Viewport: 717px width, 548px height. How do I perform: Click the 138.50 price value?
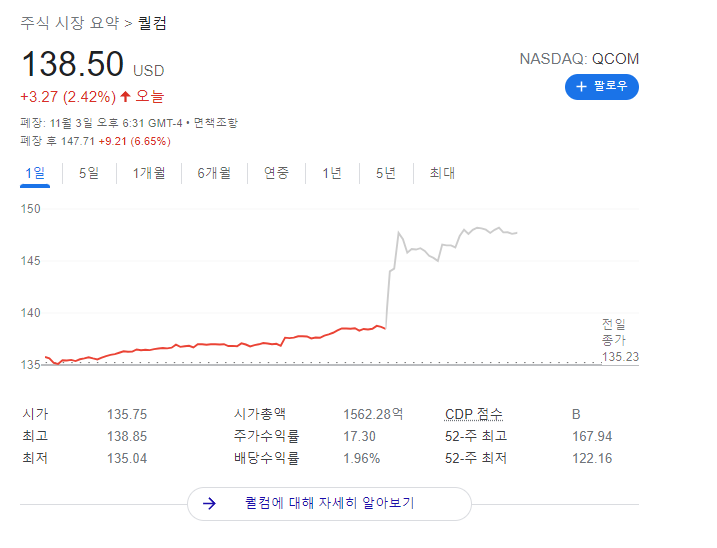click(72, 64)
